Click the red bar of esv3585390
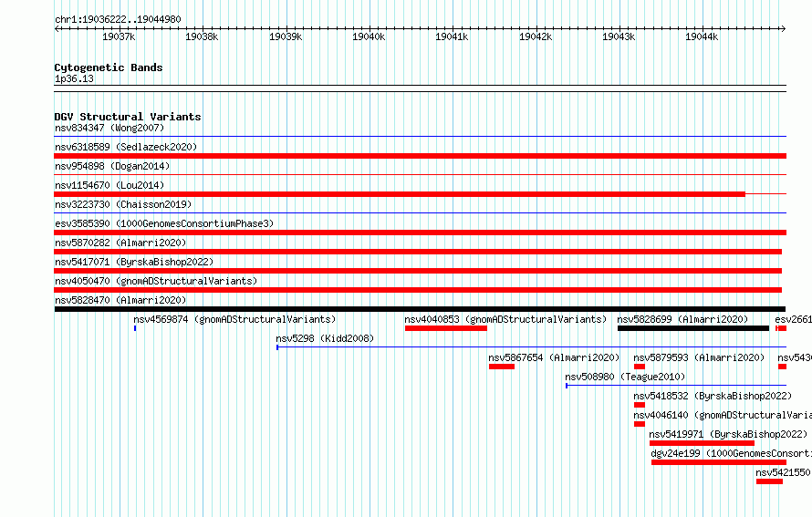The image size is (812, 517). (420, 233)
